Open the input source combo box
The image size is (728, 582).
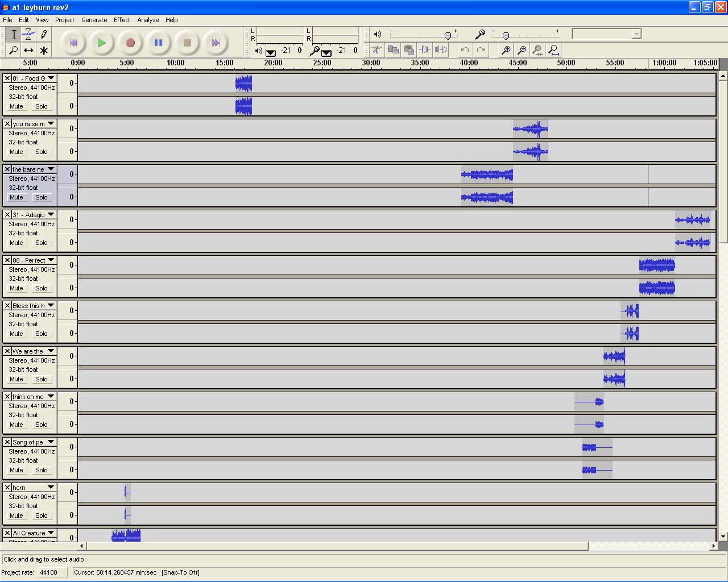pyautogui.click(x=606, y=34)
